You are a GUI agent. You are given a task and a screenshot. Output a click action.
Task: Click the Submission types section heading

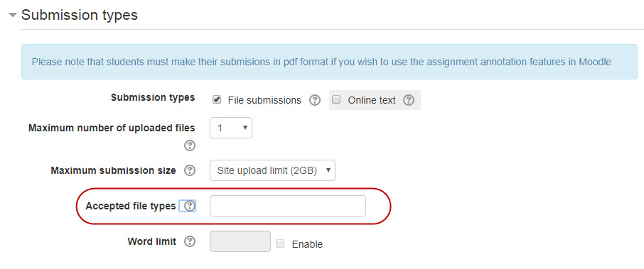tap(80, 16)
